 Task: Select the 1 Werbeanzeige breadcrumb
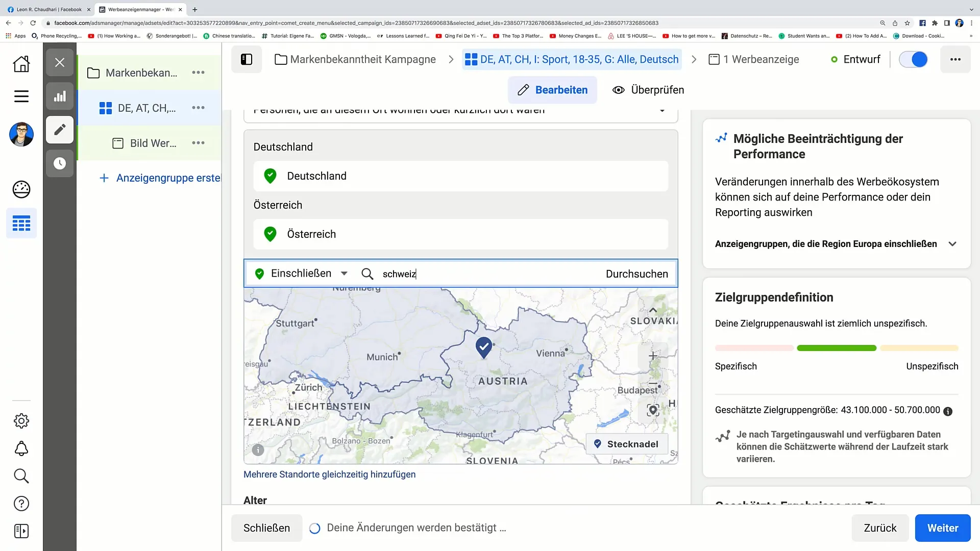tap(754, 60)
